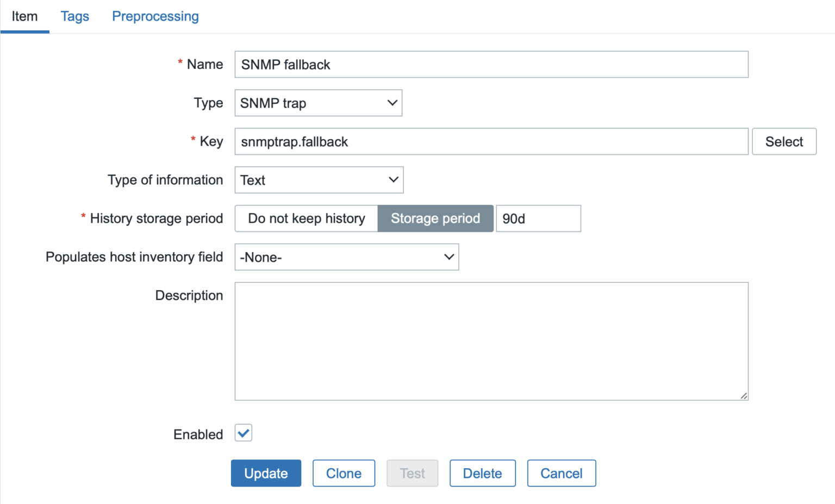The height and width of the screenshot is (504, 835).
Task: Click the Update button
Action: pyautogui.click(x=266, y=473)
